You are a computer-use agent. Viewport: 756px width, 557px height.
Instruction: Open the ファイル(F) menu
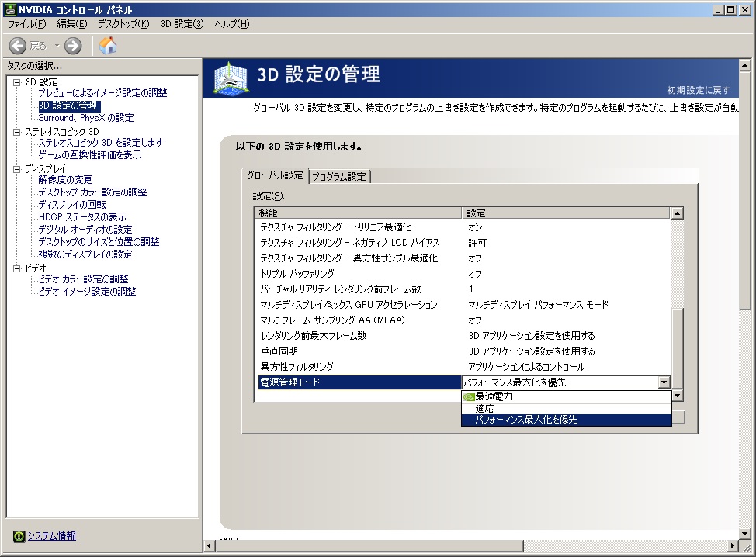27,24
